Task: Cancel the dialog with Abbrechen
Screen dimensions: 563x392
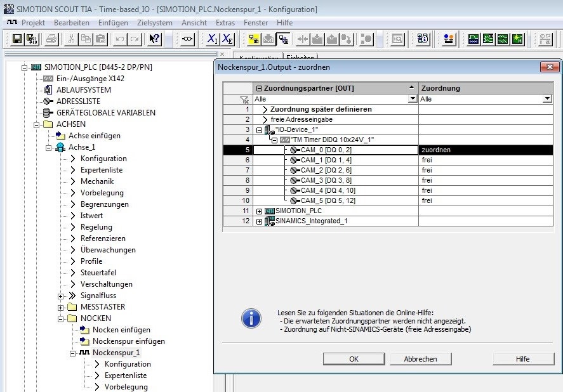Action: click(421, 358)
